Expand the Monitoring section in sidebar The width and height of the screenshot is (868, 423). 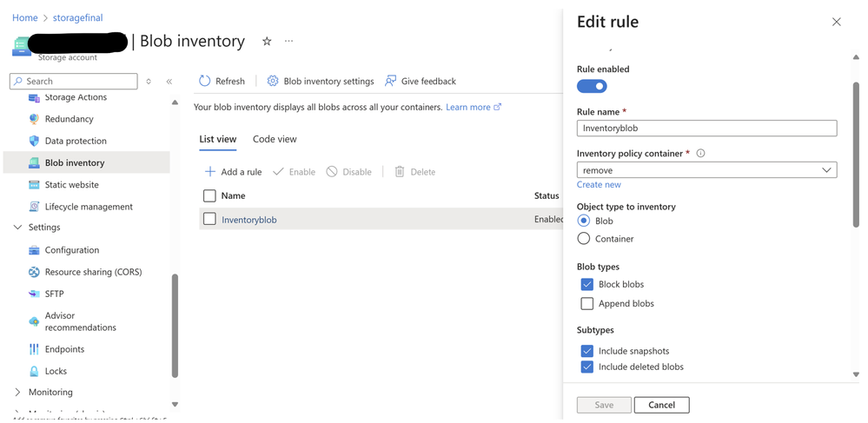coord(17,392)
